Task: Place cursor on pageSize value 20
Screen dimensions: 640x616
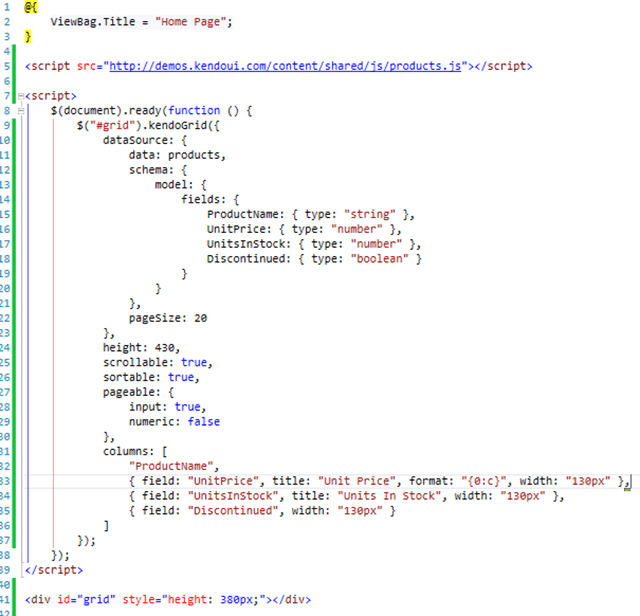Action: (x=201, y=318)
